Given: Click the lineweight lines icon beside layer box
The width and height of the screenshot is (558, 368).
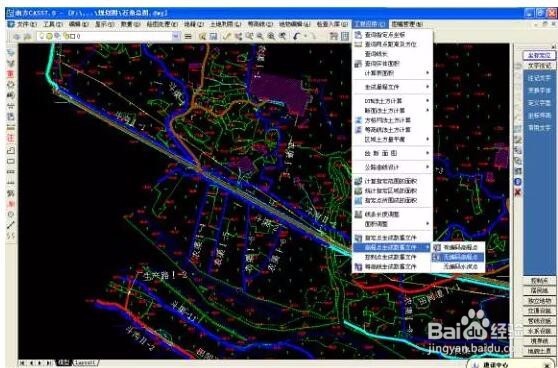Looking at the screenshot, I should pyautogui.click(x=188, y=36).
